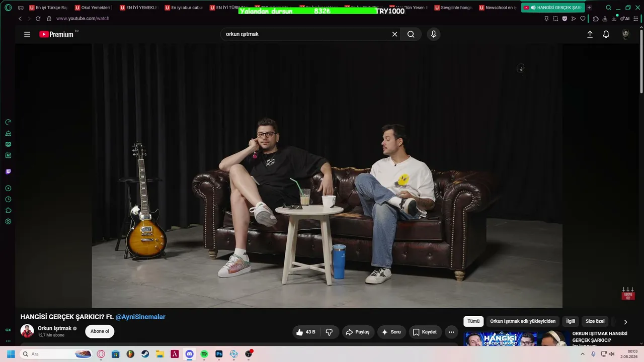Open @AyniSinemalar channel mention link
The height and width of the screenshot is (362, 644).
coord(140,317)
